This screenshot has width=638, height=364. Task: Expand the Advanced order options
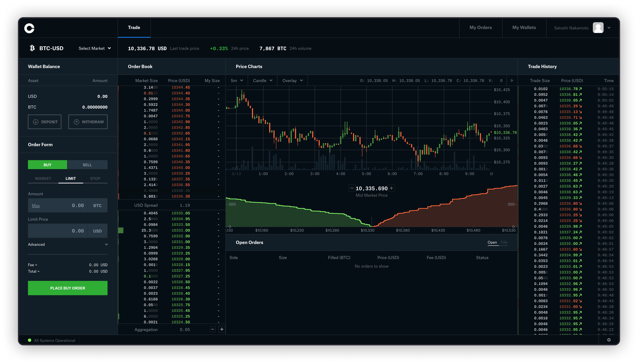68,244
